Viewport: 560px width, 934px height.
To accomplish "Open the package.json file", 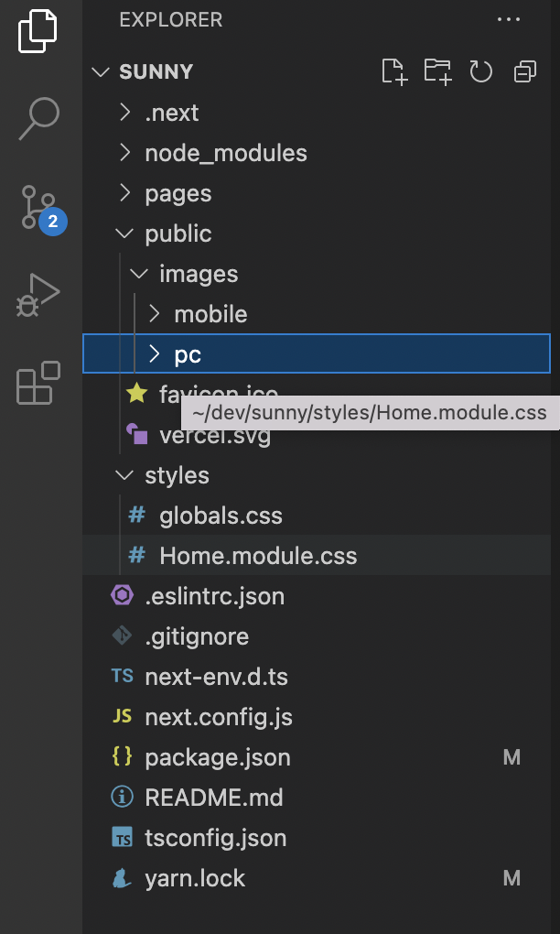I will pyautogui.click(x=218, y=757).
